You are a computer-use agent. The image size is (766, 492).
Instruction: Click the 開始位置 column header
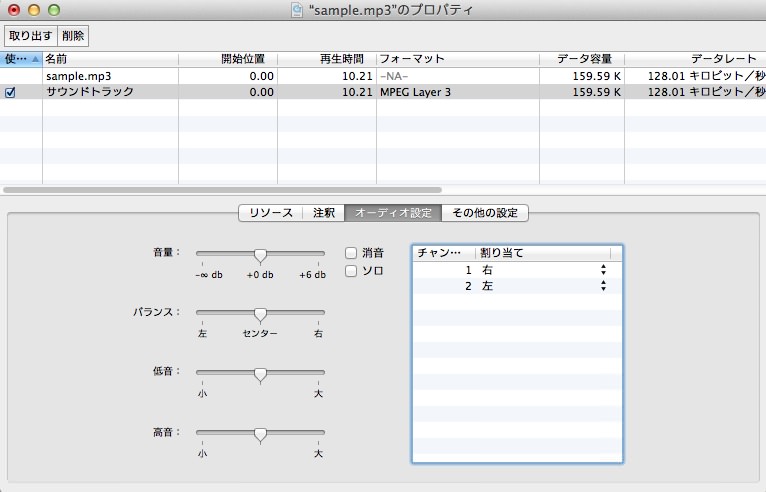tap(228, 59)
